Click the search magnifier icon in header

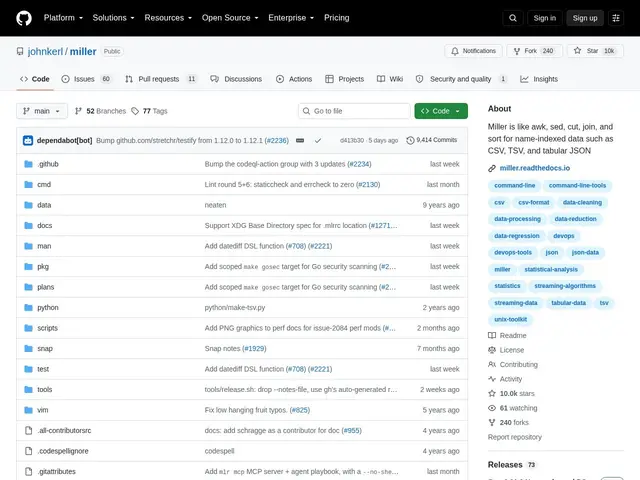pos(513,18)
